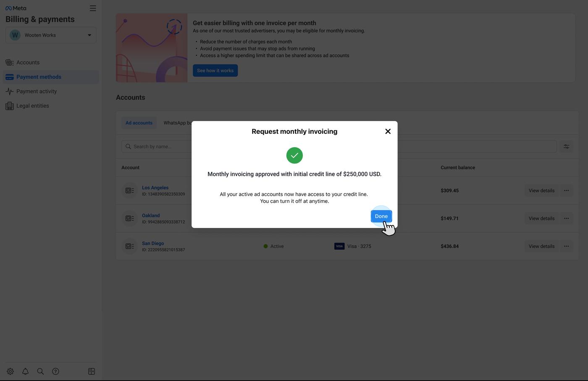The width and height of the screenshot is (588, 381).
Task: Go to Payment activity section
Action: (x=51, y=91)
